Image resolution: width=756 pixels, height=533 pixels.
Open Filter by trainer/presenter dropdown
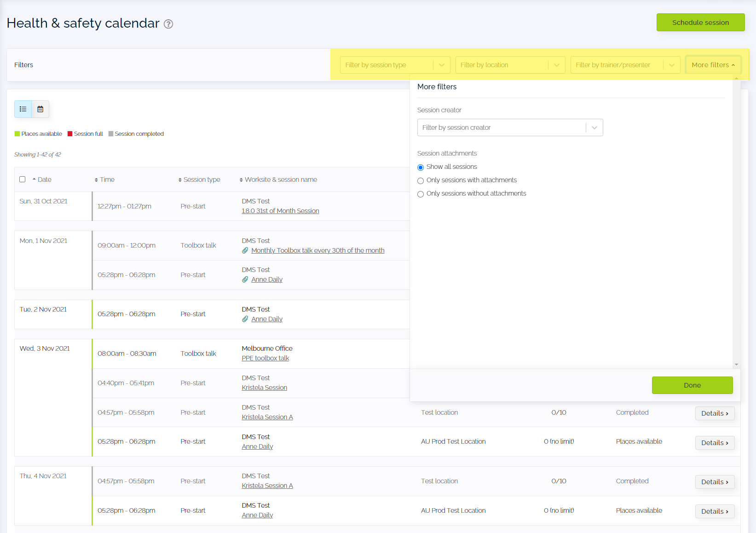point(625,65)
